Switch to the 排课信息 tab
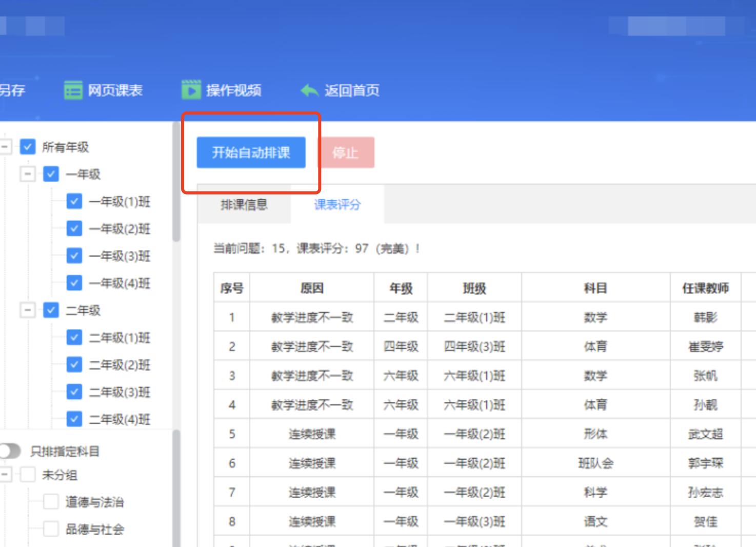The height and width of the screenshot is (547, 756). click(244, 204)
